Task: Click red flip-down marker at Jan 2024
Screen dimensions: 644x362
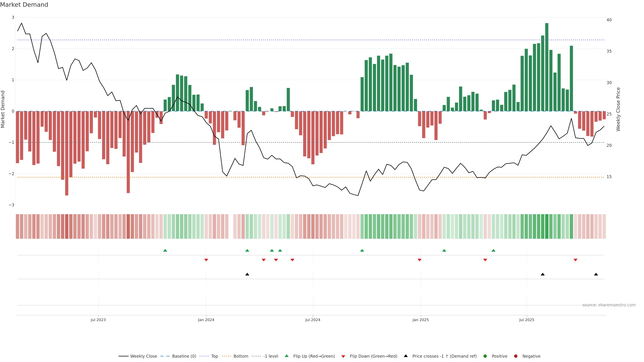Action: (x=206, y=260)
